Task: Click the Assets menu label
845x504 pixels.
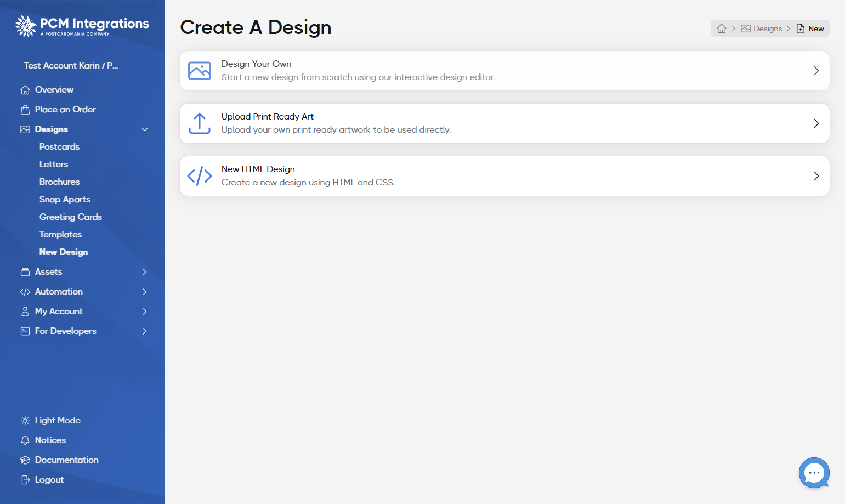Action: pos(49,272)
